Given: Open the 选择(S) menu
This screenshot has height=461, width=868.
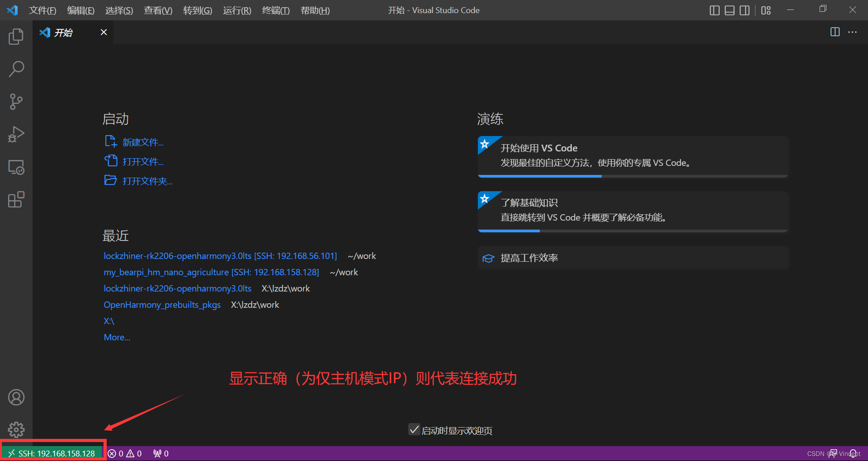Looking at the screenshot, I should (x=119, y=10).
